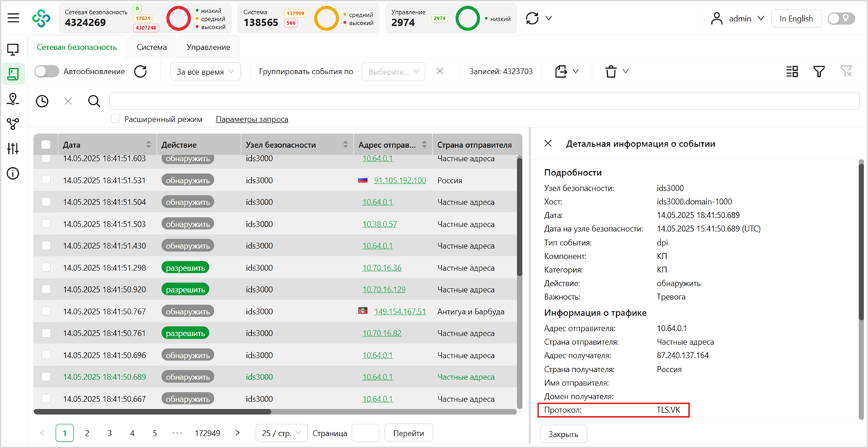Open the Параметры запроса link
868x448 pixels.
252,119
